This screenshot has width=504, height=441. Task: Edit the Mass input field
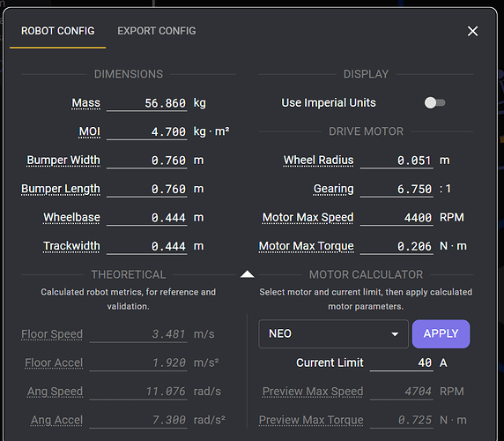point(147,103)
